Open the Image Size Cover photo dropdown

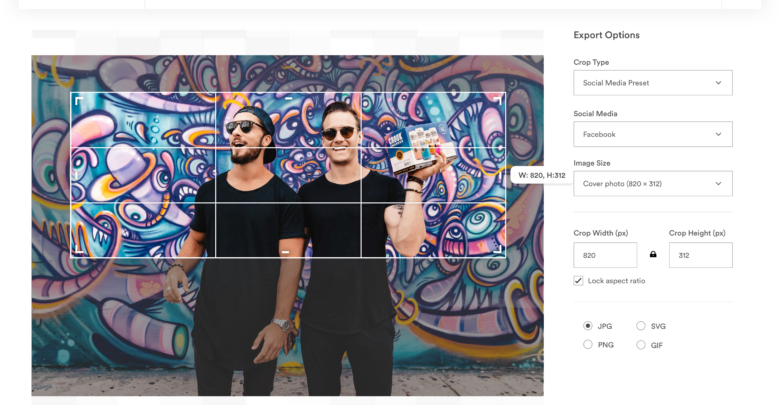652,184
